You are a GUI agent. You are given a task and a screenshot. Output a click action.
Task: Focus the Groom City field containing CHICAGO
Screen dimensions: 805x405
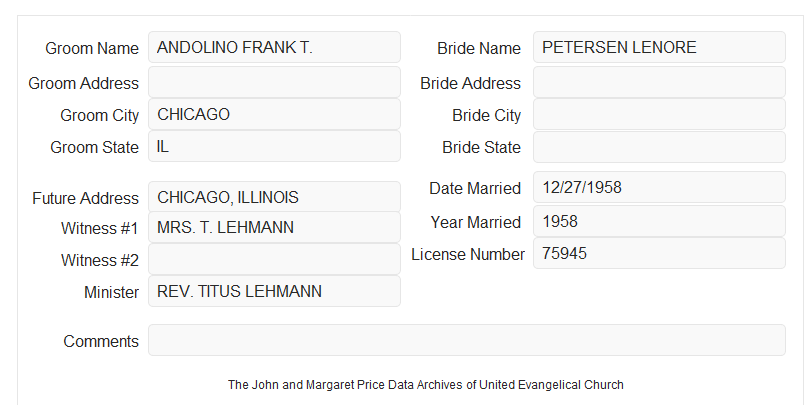click(x=274, y=114)
